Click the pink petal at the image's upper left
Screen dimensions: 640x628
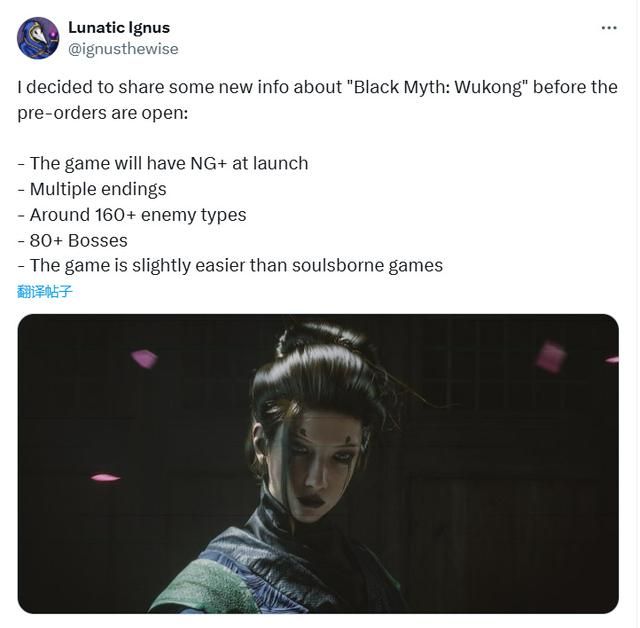tap(144, 359)
